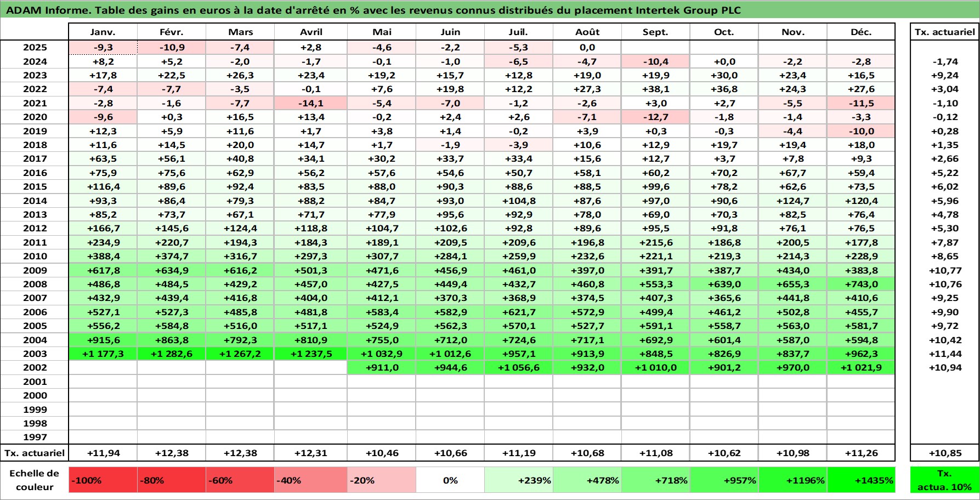Click cell value +743,0
This screenshot has height=500, width=980.
pyautogui.click(x=861, y=284)
